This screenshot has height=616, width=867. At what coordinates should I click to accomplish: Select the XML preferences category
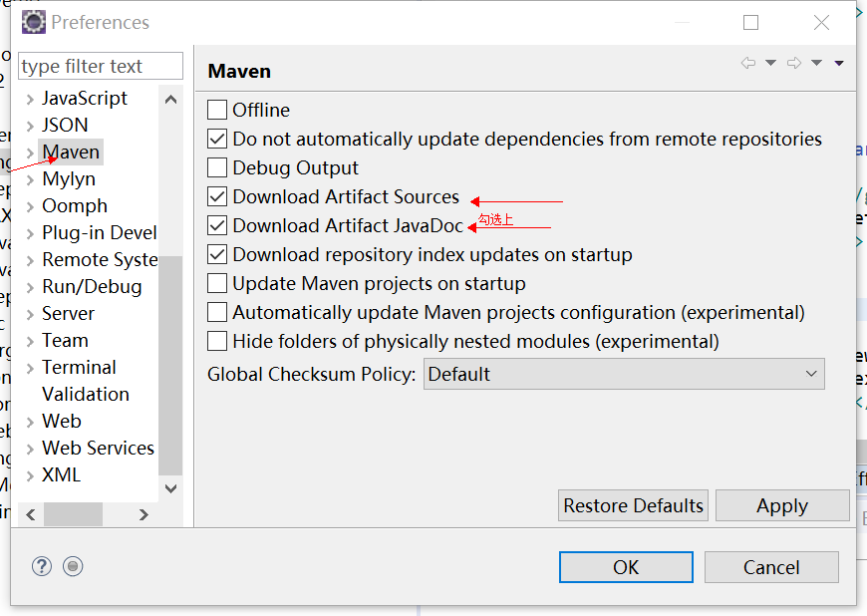[x=62, y=474]
